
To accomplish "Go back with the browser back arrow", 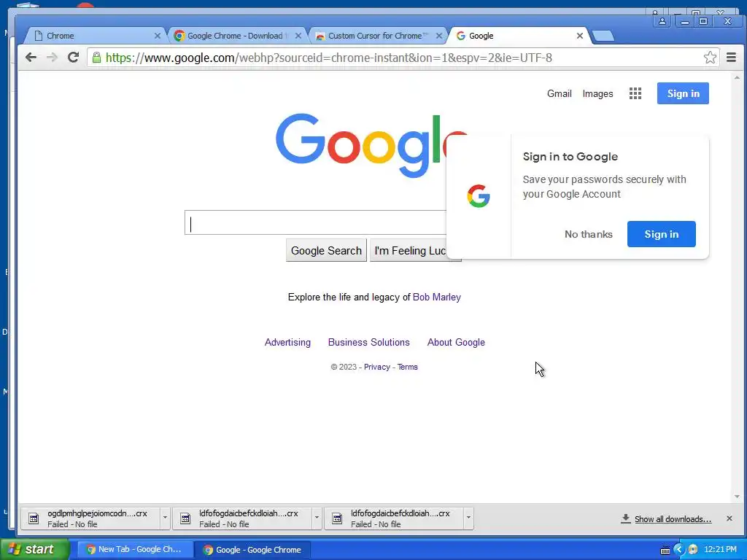I will [31, 58].
